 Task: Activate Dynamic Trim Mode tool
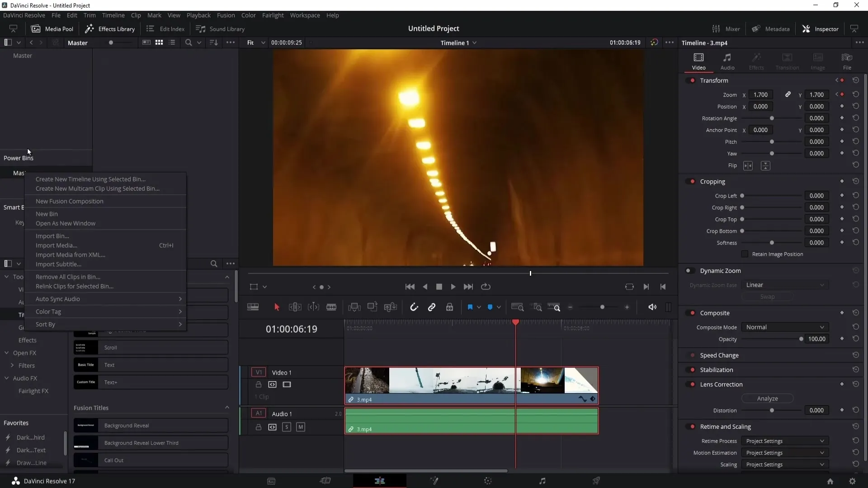313,307
